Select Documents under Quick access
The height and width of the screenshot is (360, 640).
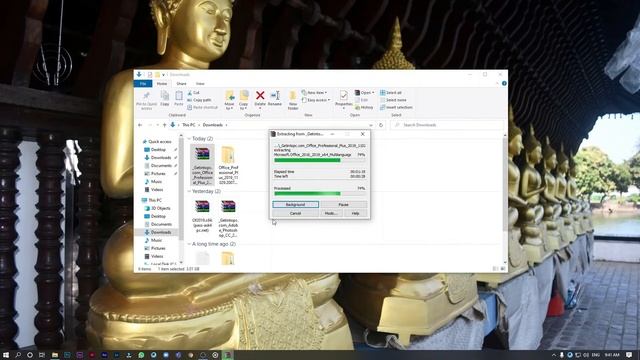click(161, 166)
